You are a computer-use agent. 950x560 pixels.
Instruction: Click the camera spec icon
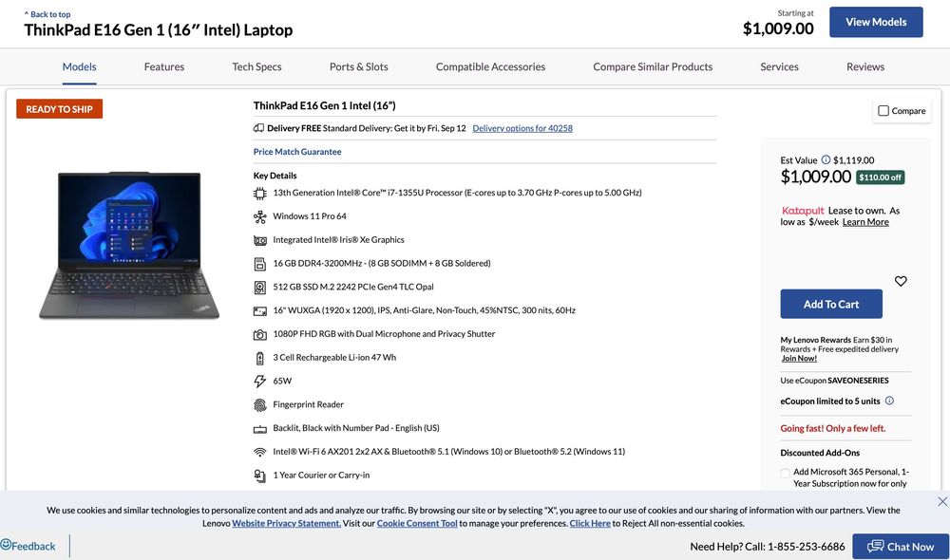coord(260,334)
